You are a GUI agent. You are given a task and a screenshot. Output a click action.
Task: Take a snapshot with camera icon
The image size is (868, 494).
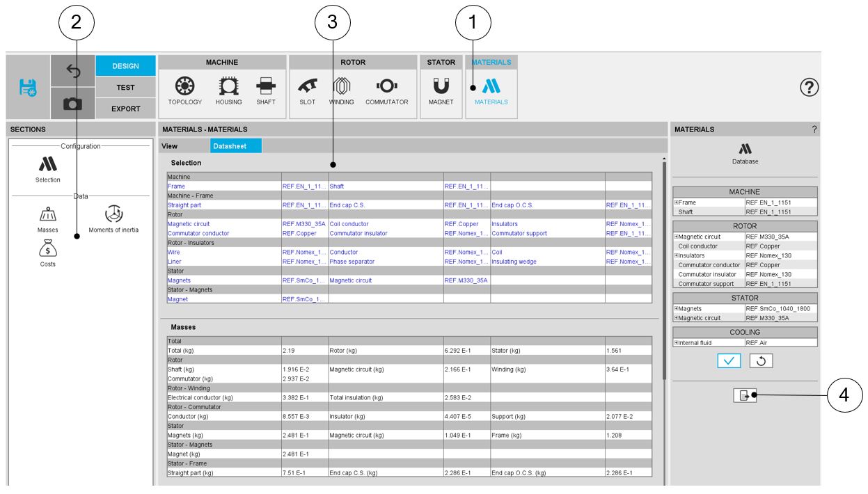[72, 104]
